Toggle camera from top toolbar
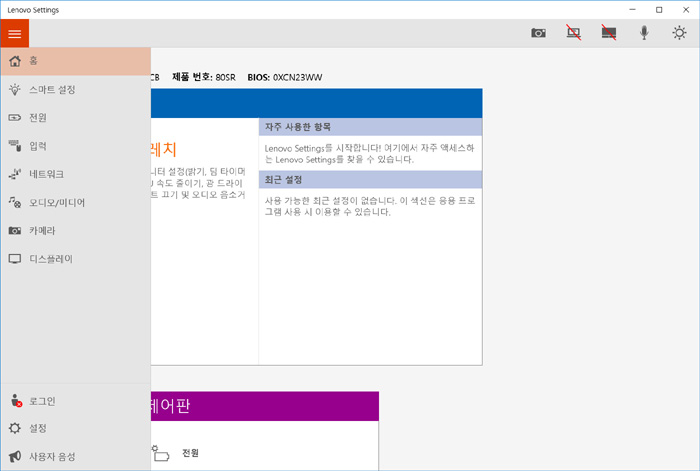This screenshot has height=471, width=700. click(x=538, y=33)
